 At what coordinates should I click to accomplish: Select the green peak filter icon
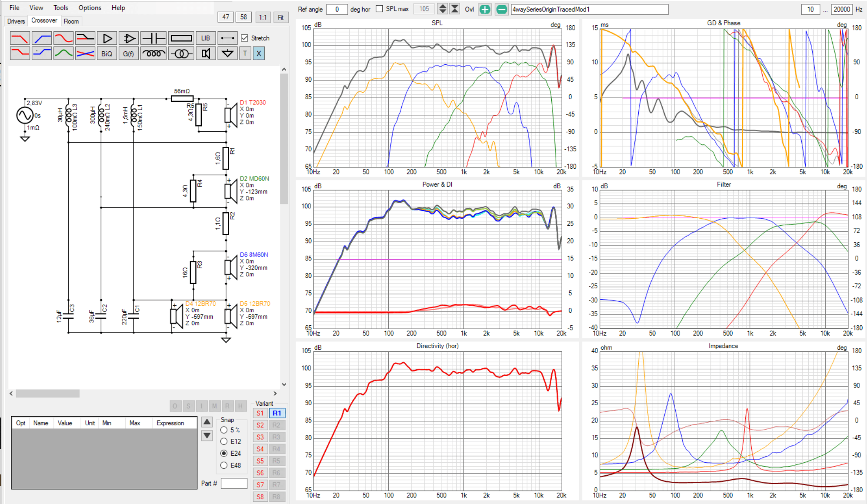click(x=63, y=53)
